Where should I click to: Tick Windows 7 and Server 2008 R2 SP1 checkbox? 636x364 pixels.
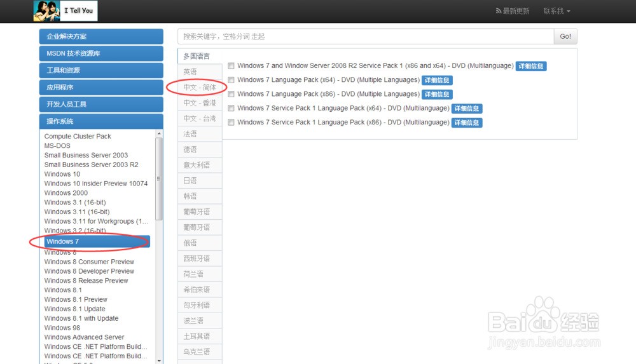[x=232, y=66]
